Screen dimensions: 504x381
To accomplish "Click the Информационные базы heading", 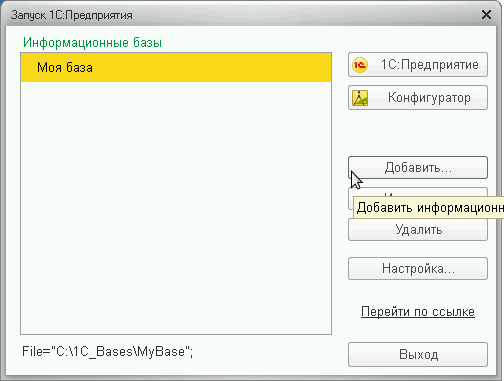I will click(x=92, y=43).
